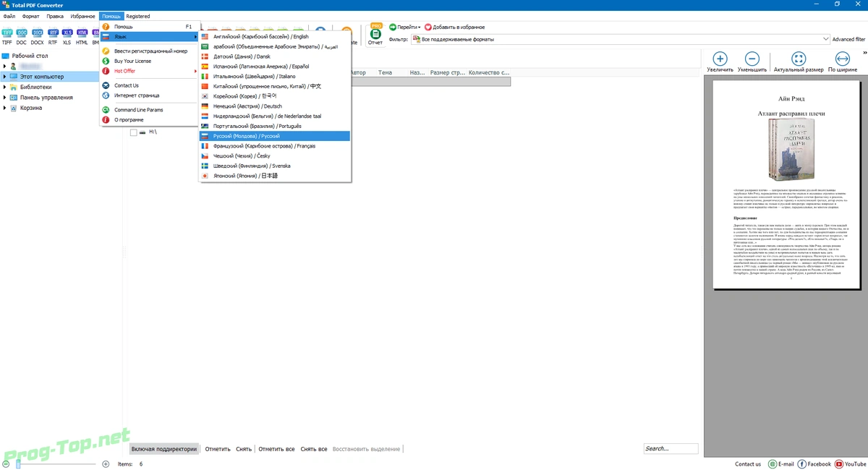Click thumbnail size slider handle
868x470 pixels.
tap(18, 463)
